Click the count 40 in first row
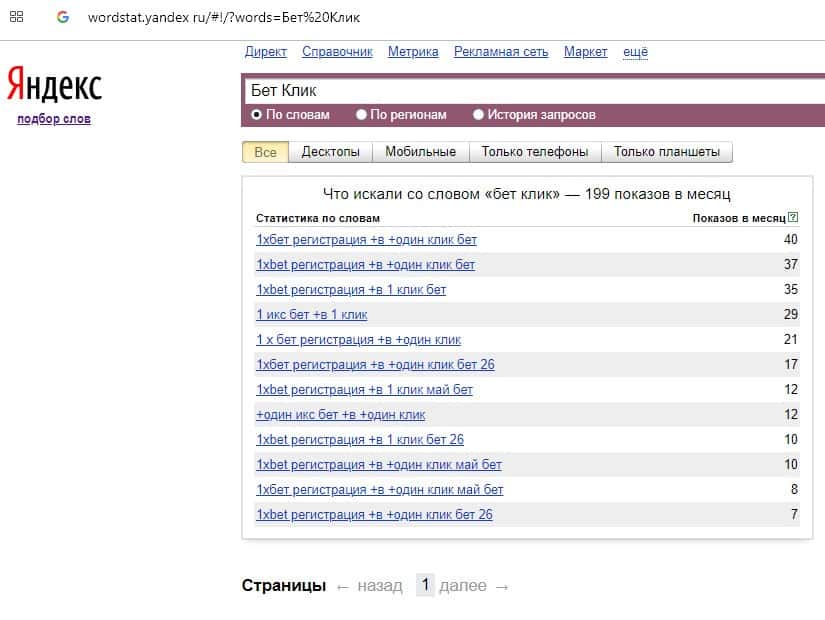 click(x=790, y=239)
